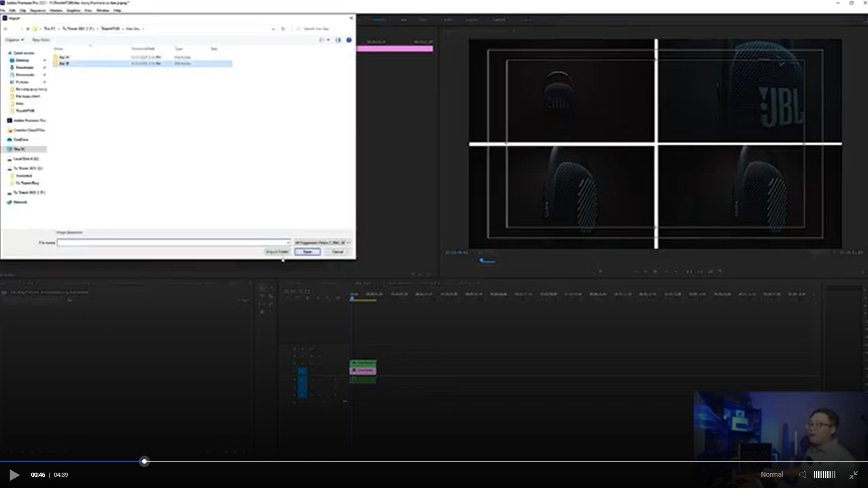The height and width of the screenshot is (488, 868).
Task: Click the Import dialog search box
Action: coord(323,28)
